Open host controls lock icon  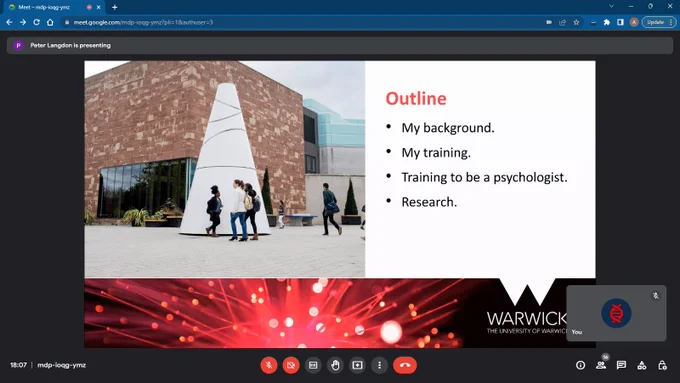662,365
